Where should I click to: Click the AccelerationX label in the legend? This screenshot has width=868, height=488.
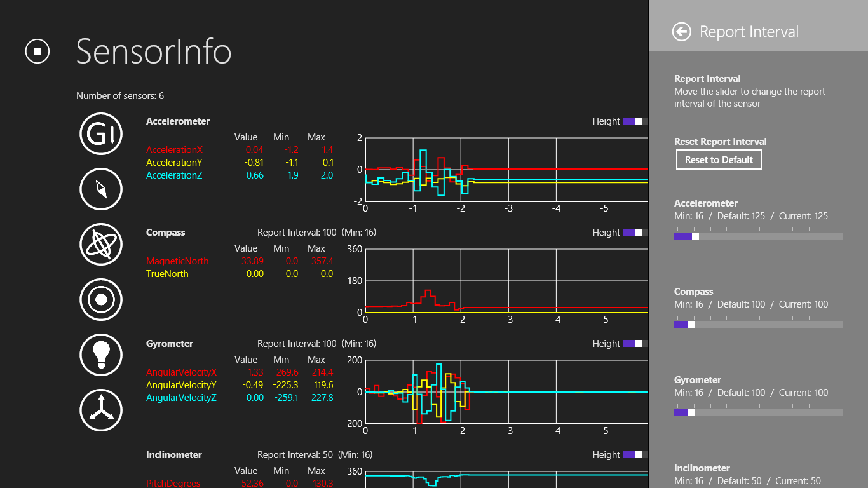tap(174, 150)
